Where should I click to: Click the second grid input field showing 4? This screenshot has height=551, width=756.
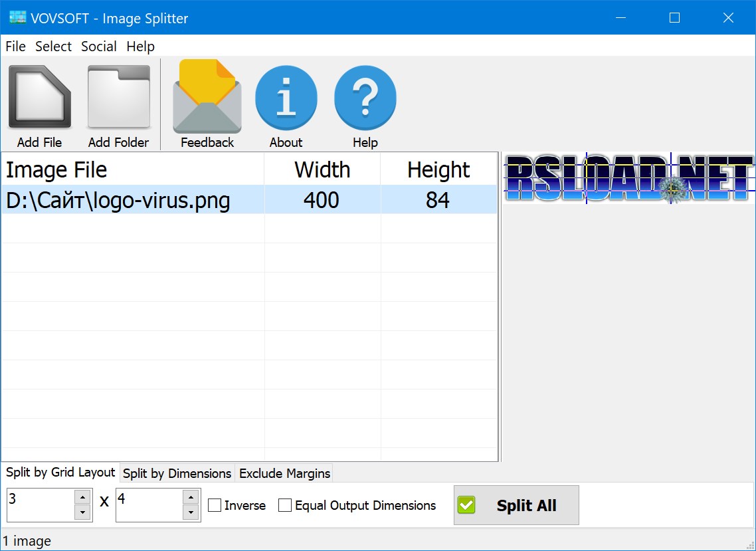(149, 504)
